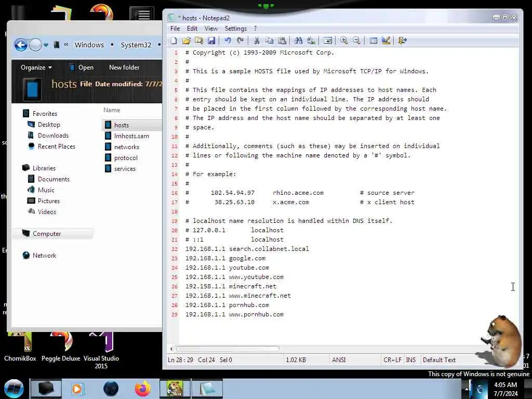532x399 pixels.
Task: Open the Music library
Action: (x=41, y=190)
